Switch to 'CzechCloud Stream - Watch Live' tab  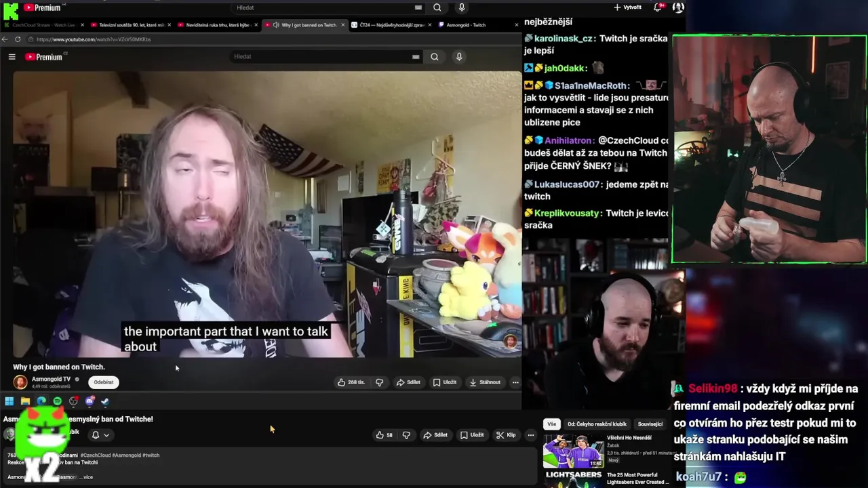coord(43,25)
